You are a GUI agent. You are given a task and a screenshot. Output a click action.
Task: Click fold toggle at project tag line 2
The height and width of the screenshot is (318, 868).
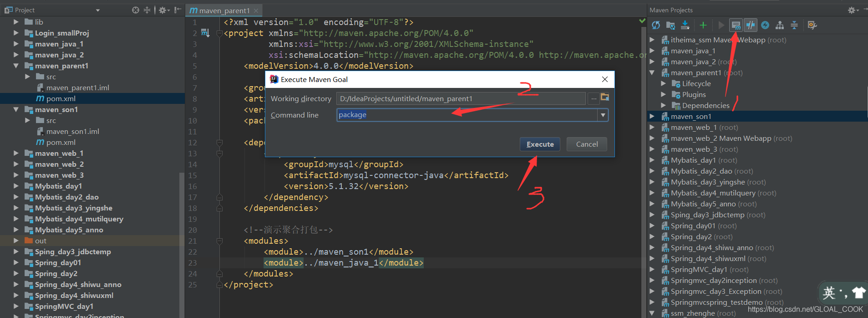tap(219, 33)
